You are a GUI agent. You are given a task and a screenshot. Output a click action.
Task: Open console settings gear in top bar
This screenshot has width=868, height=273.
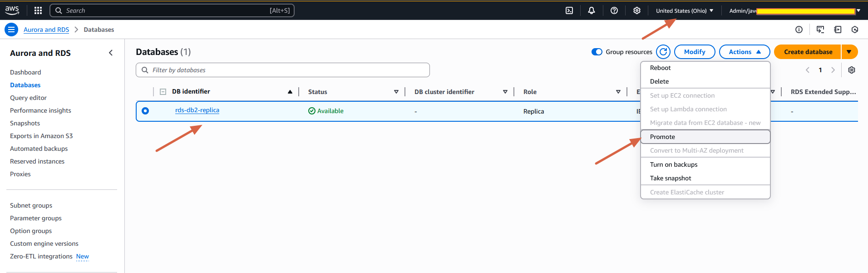click(637, 10)
